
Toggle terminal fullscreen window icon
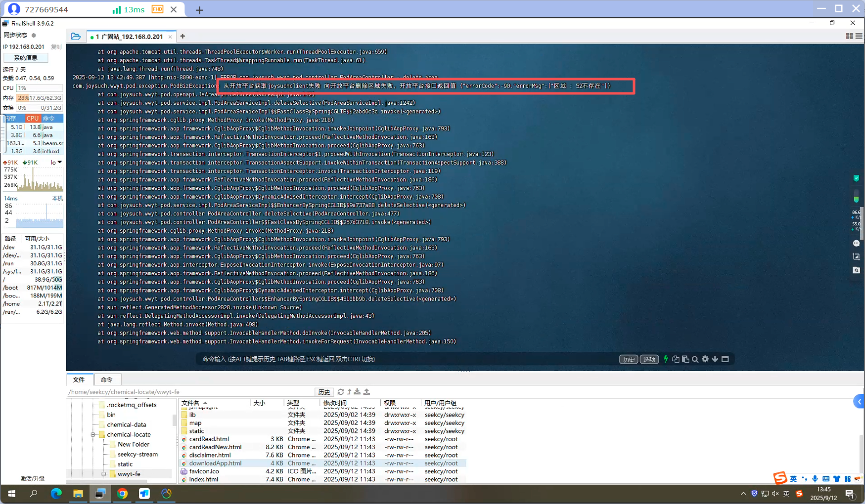click(x=725, y=359)
